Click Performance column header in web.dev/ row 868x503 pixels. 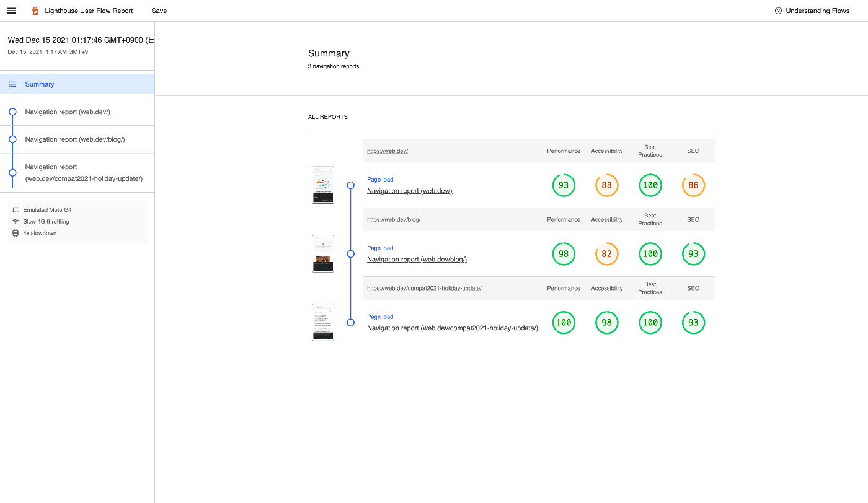[564, 151]
